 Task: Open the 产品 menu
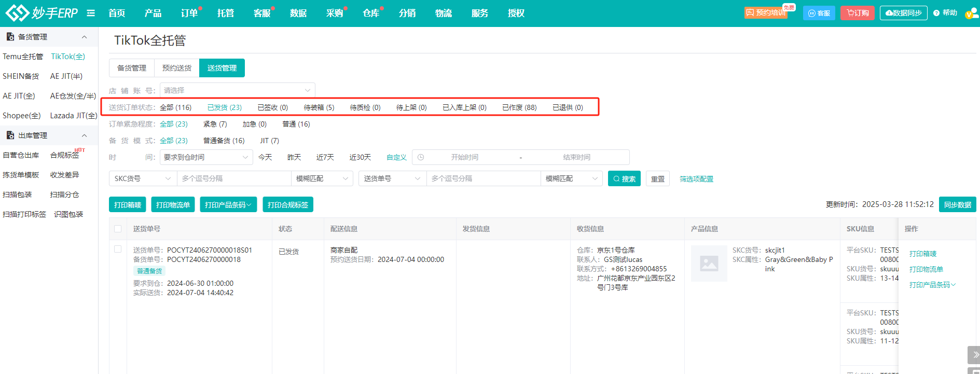click(153, 13)
